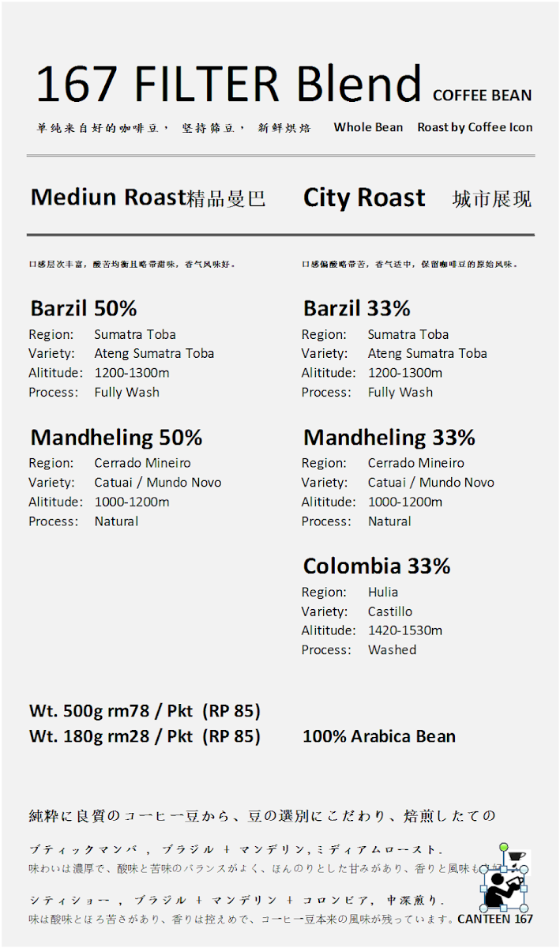Image resolution: width=560 pixels, height=948 pixels.
Task: Click the "Roast by Coffee Icon" text
Action: (x=475, y=127)
